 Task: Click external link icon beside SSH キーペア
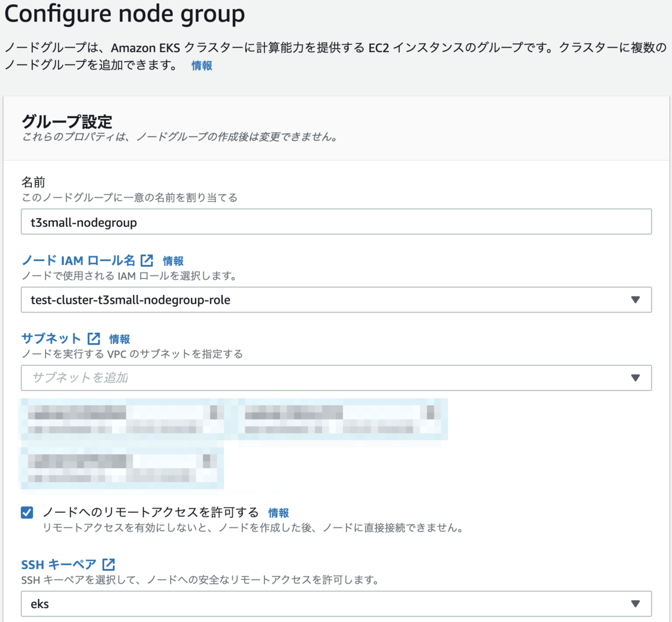tap(109, 564)
